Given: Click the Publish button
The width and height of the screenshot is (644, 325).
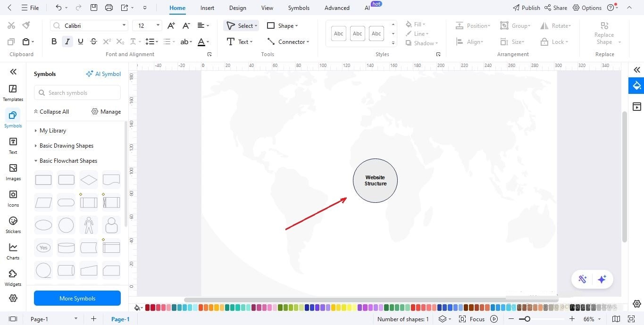Looking at the screenshot, I should click(x=526, y=8).
